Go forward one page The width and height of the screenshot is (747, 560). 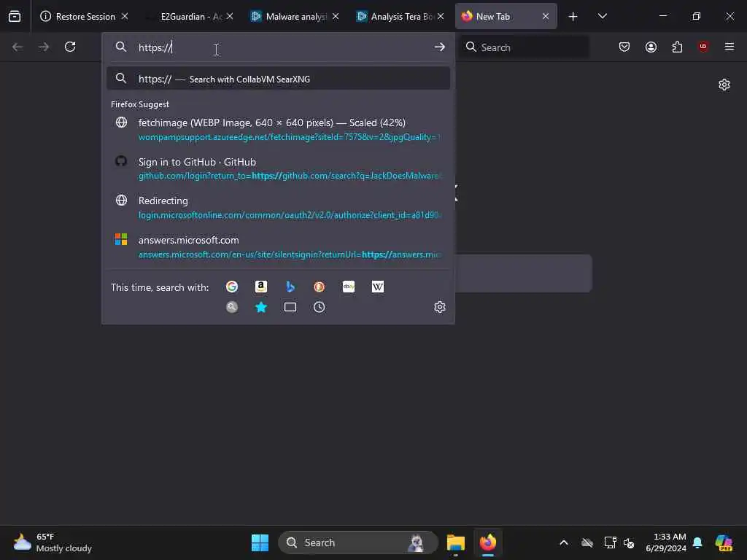click(43, 47)
